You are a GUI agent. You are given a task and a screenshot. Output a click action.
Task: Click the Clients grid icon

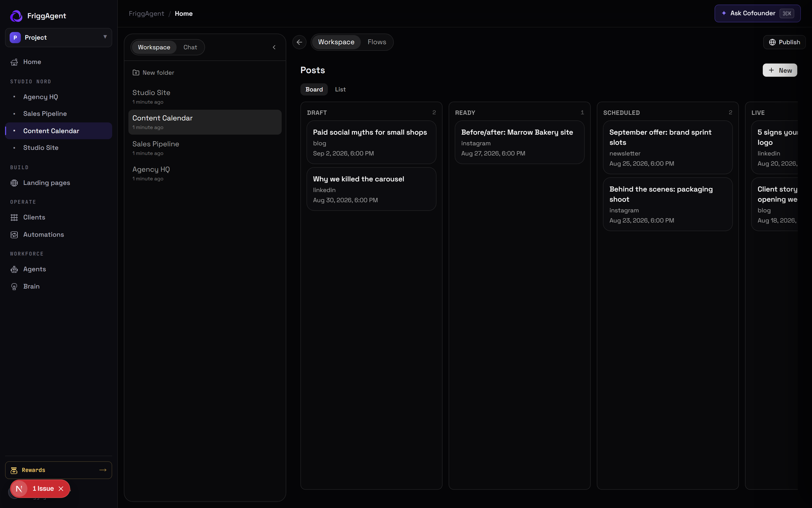click(x=14, y=218)
